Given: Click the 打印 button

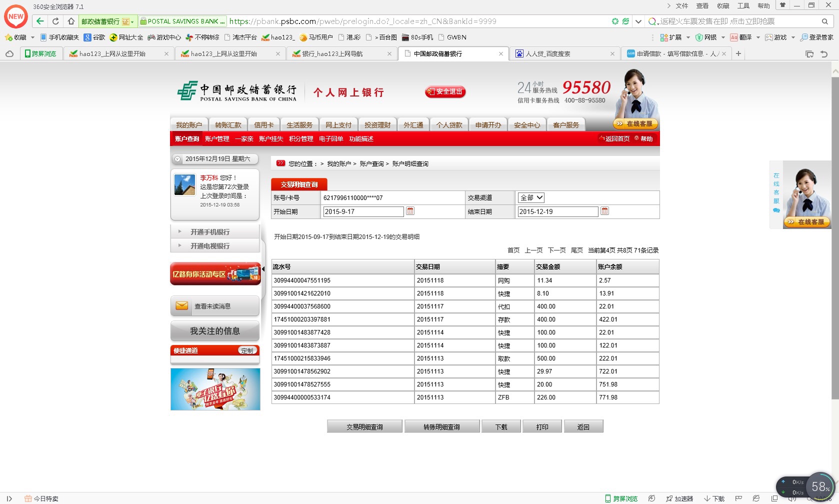Looking at the screenshot, I should [x=542, y=426].
